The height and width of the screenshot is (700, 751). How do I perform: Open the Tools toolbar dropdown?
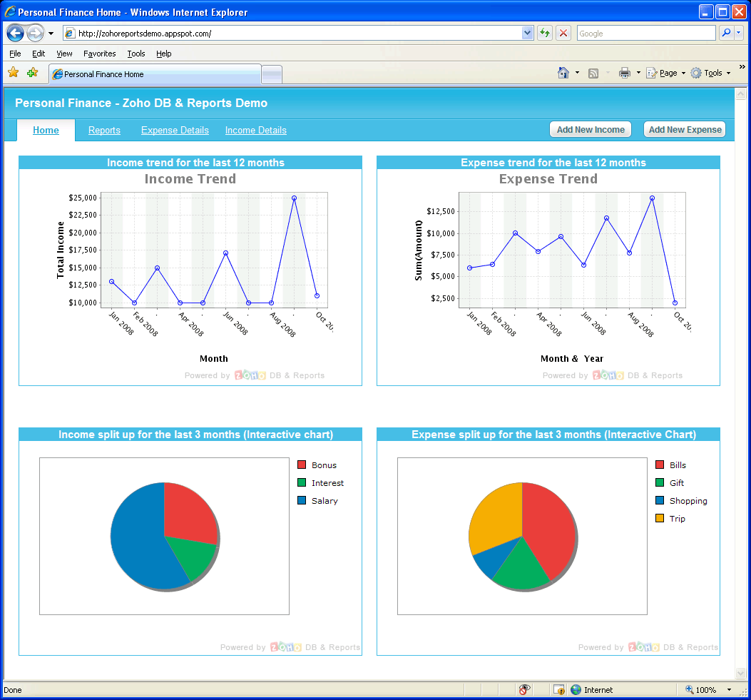(710, 73)
